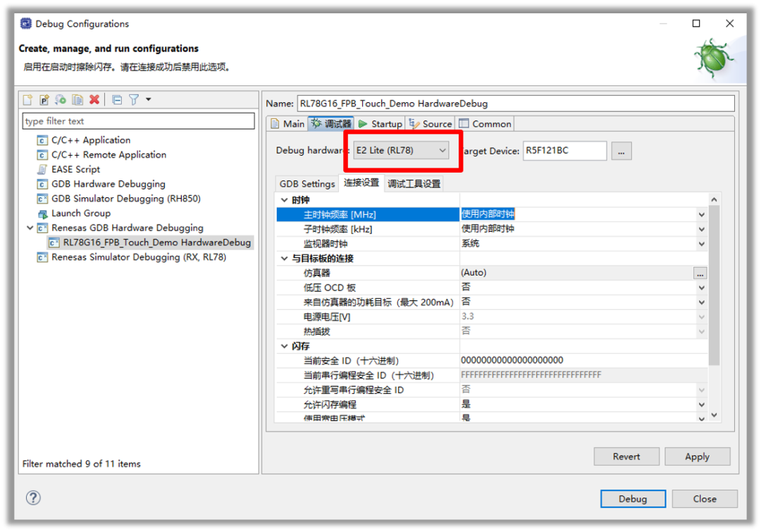The image size is (761, 532).
Task: Select the Launch Group tree item
Action: tap(80, 214)
